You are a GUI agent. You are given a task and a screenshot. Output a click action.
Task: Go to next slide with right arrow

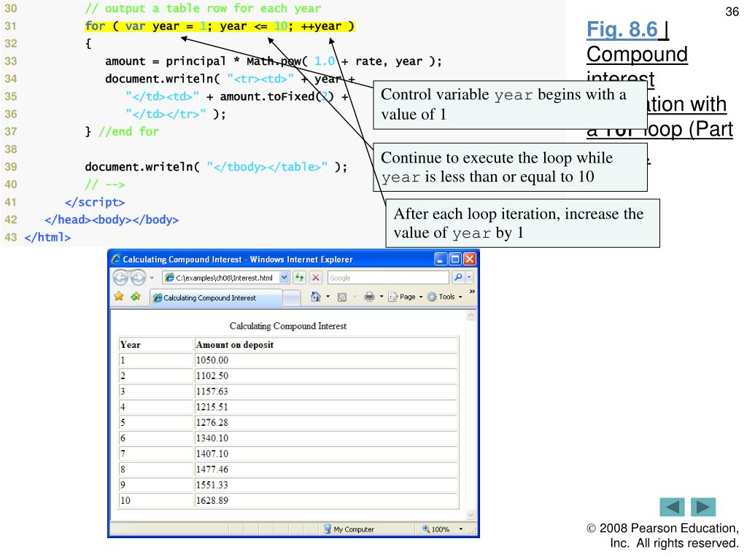703,507
